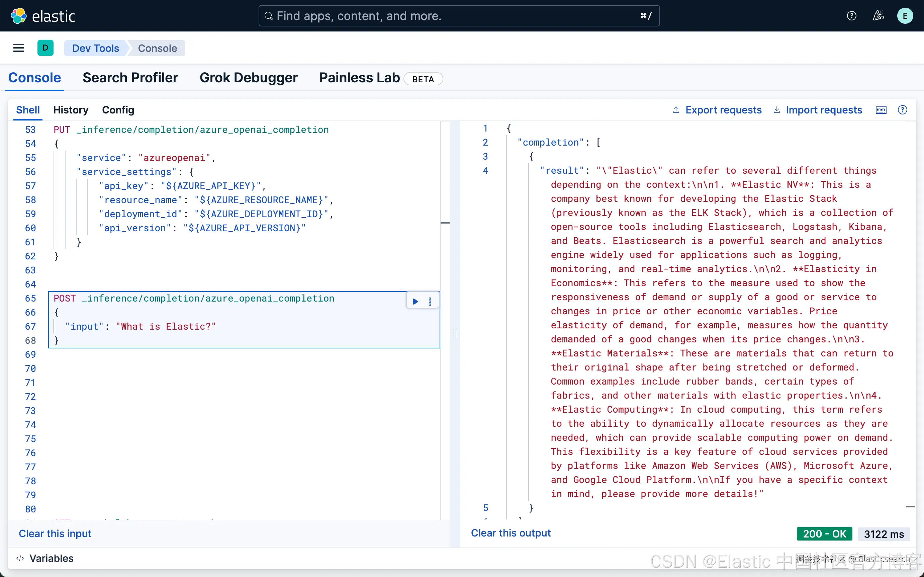
Task: Open the user avatar E menu
Action: click(x=905, y=16)
